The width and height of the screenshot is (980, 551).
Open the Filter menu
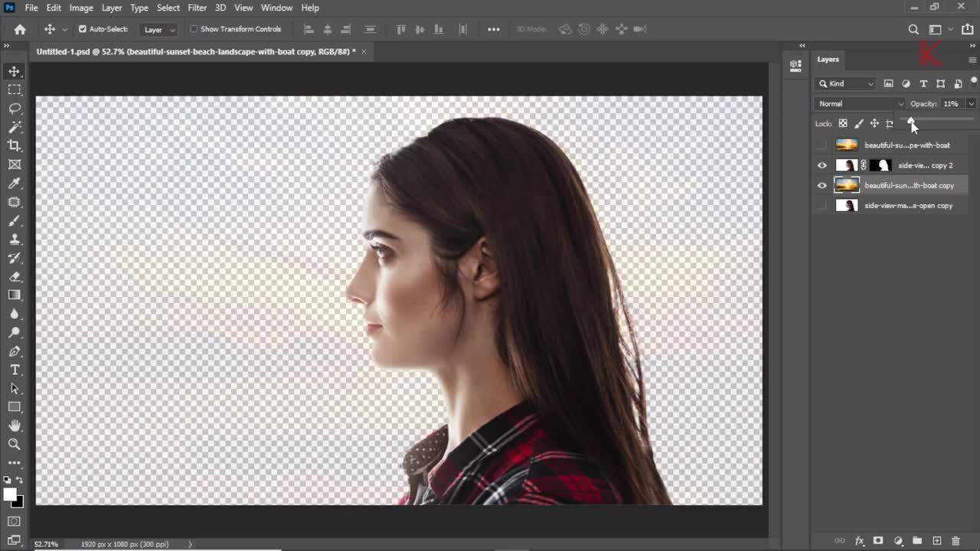point(198,8)
